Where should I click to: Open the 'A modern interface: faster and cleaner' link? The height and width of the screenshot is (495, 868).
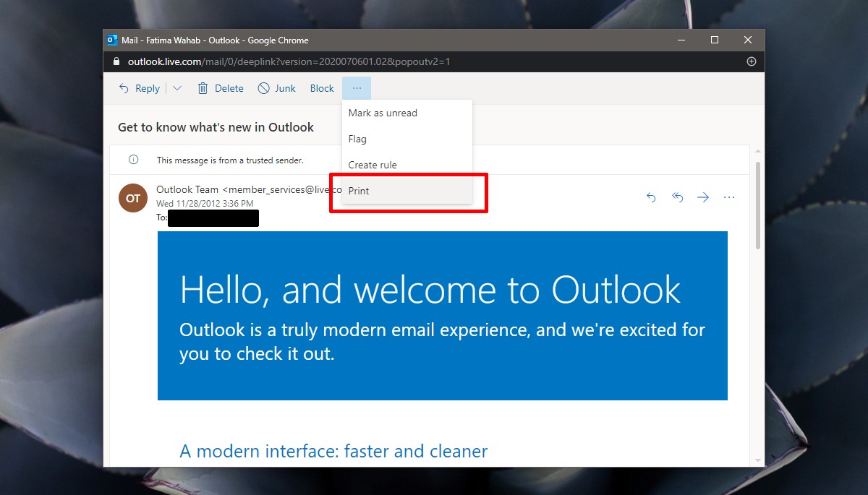(x=333, y=450)
